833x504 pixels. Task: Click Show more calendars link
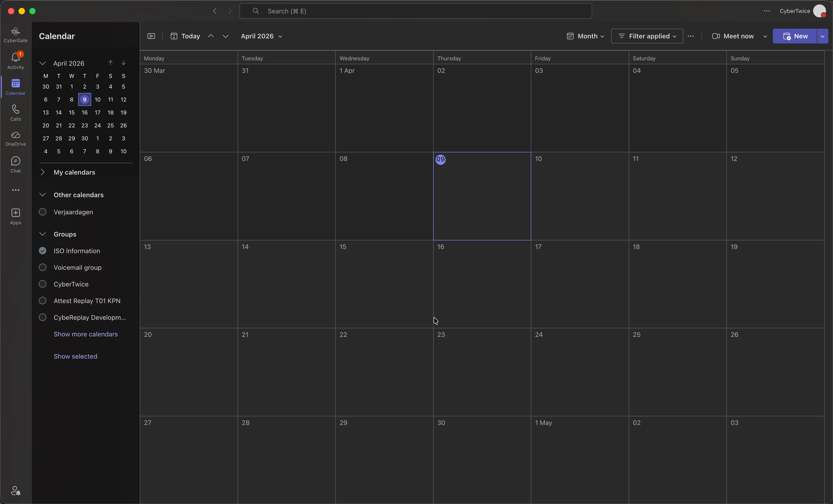click(86, 334)
